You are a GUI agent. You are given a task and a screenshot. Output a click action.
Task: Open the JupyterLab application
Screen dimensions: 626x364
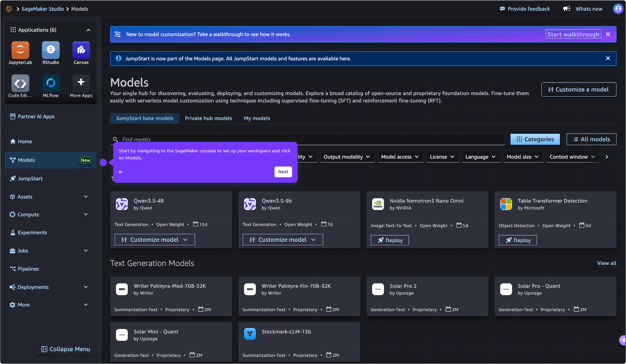pyautogui.click(x=20, y=50)
